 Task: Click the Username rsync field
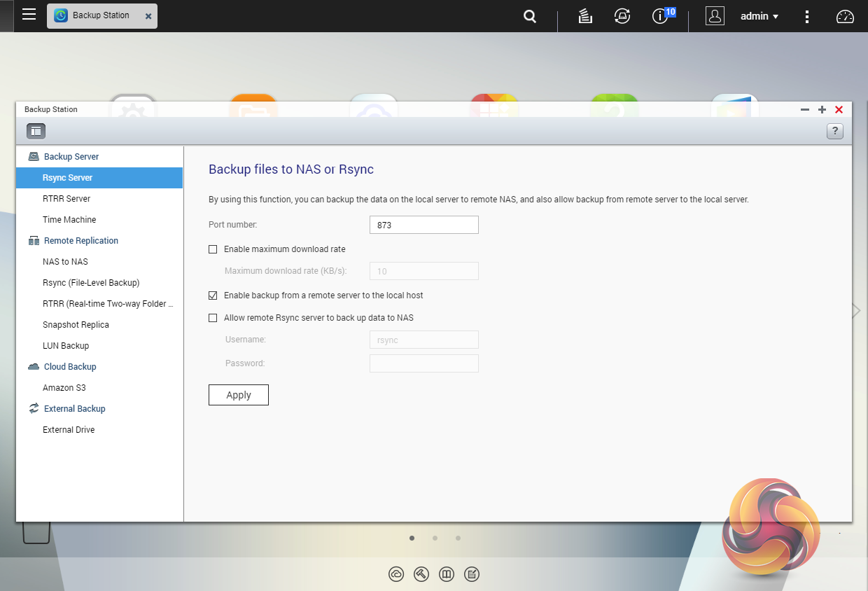[424, 340]
